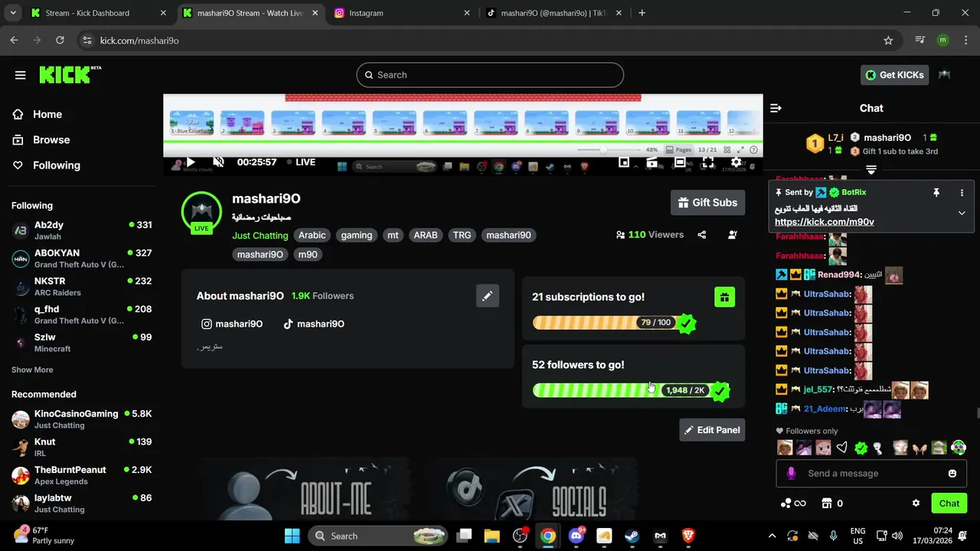Open the profile avatar menu in Kick header
This screenshot has width=980, height=551.
coord(945,75)
